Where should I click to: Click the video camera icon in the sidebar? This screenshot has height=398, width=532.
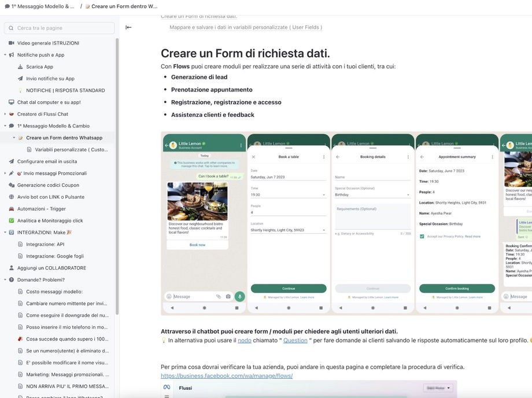(12, 43)
